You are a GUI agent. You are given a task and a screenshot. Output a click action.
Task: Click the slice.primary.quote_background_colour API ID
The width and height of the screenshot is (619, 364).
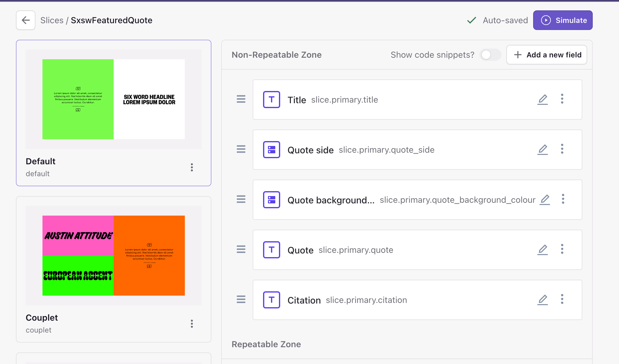tap(458, 200)
